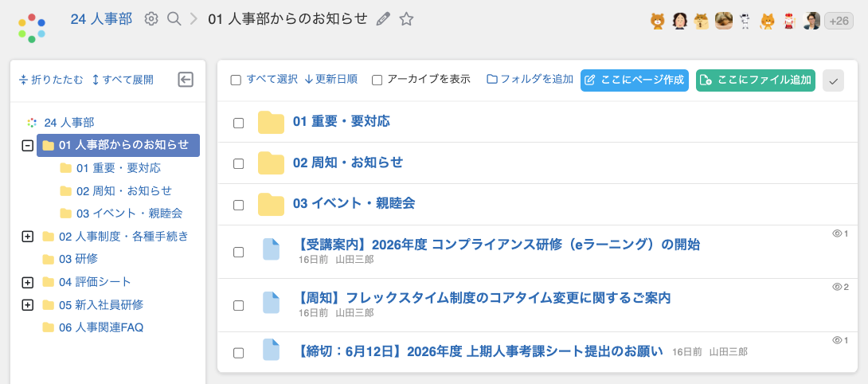Screen dimensions: 868x384
Task: Click フォルダを追加 link
Action: tap(530, 79)
